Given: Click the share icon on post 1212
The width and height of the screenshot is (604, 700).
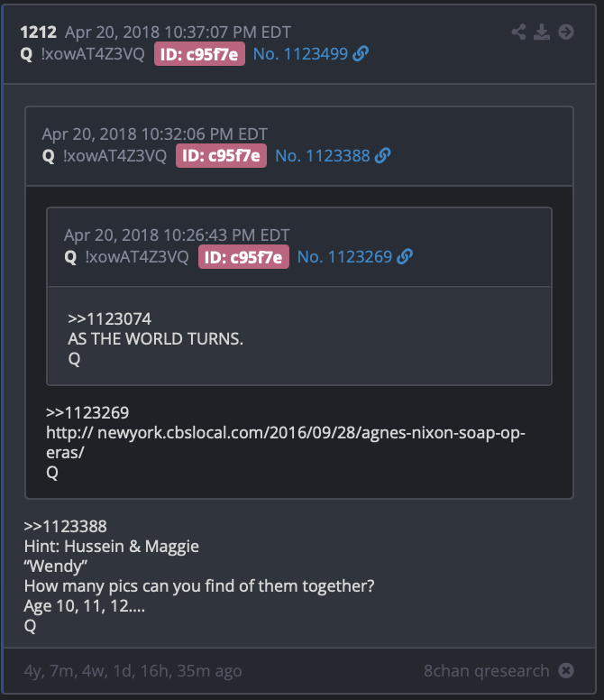Looking at the screenshot, I should point(518,32).
